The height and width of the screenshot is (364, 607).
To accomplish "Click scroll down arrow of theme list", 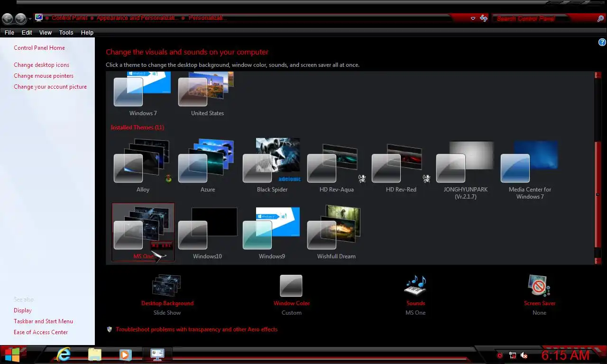I will click(598, 261).
